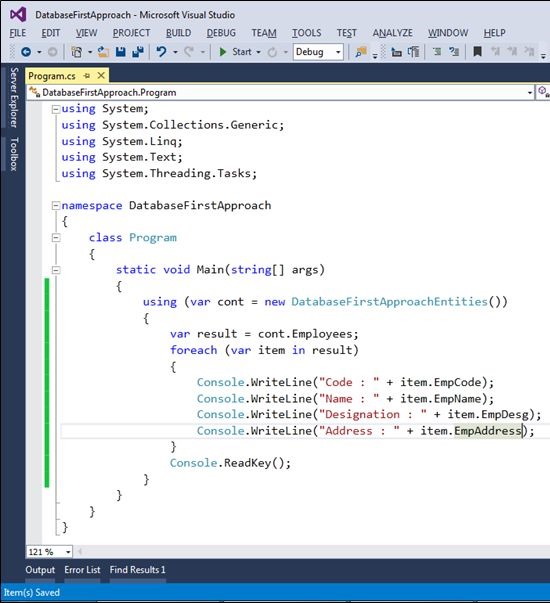Click the Save All icon
Viewport: 550px width, 603px height.
coord(137,52)
